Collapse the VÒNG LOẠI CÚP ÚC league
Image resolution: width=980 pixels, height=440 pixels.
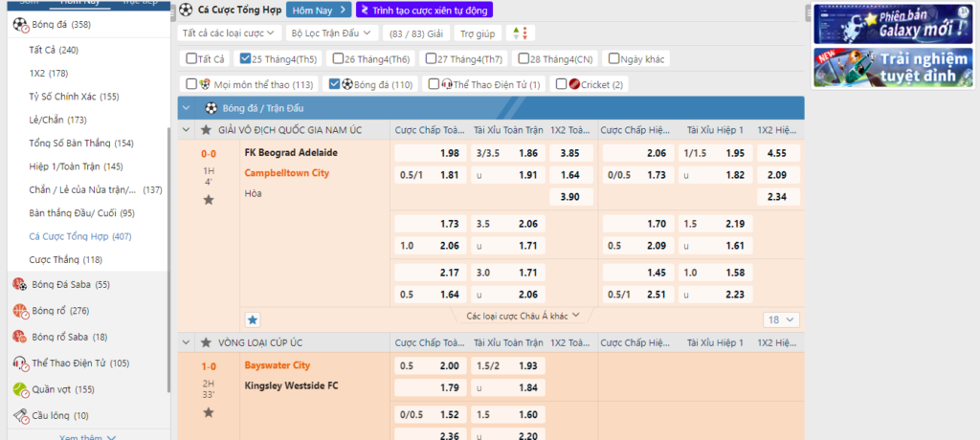[x=187, y=342]
